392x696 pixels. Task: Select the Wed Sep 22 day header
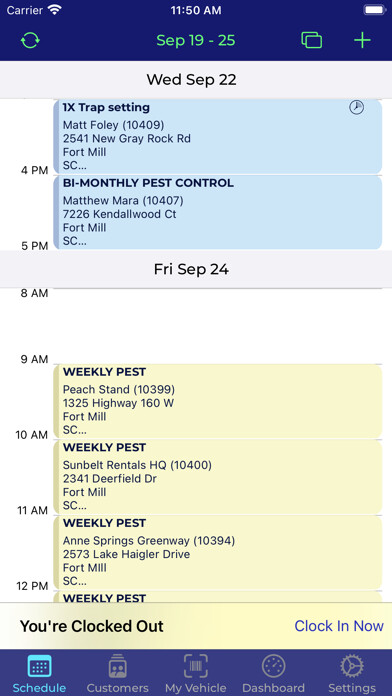tap(196, 80)
